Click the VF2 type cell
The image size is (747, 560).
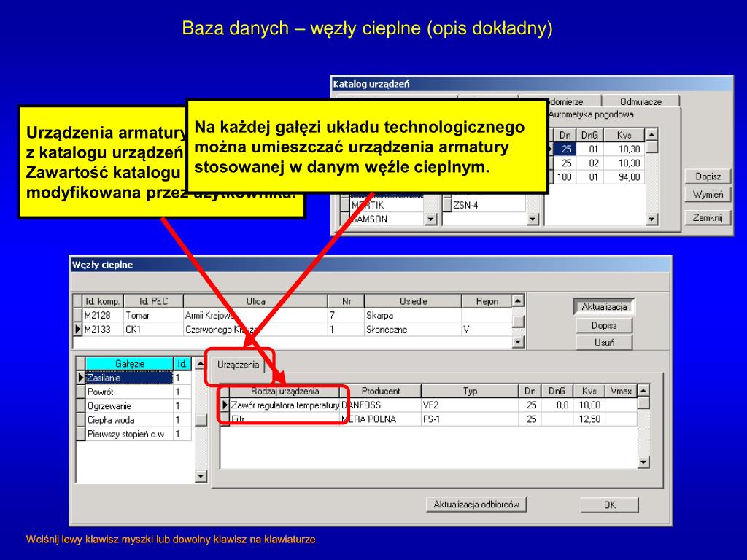point(469,405)
